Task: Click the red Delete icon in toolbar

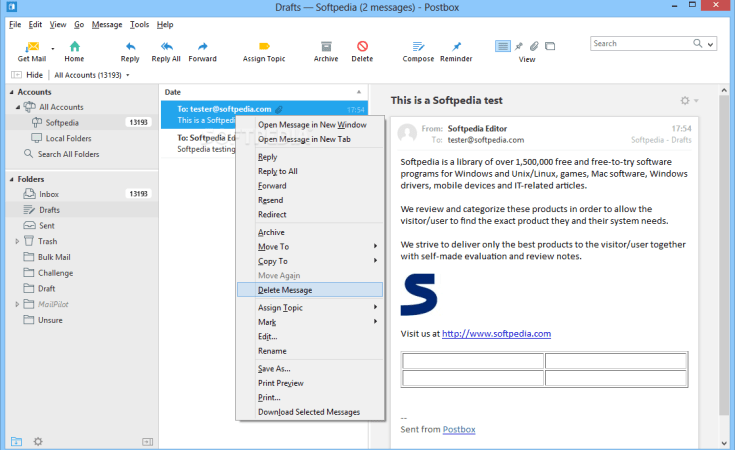Action: tap(362, 46)
